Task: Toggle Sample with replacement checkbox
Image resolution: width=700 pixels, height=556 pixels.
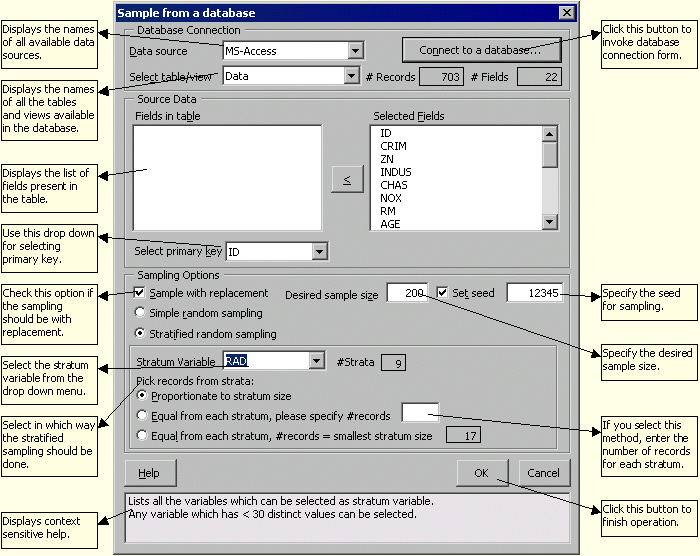Action: 140,293
